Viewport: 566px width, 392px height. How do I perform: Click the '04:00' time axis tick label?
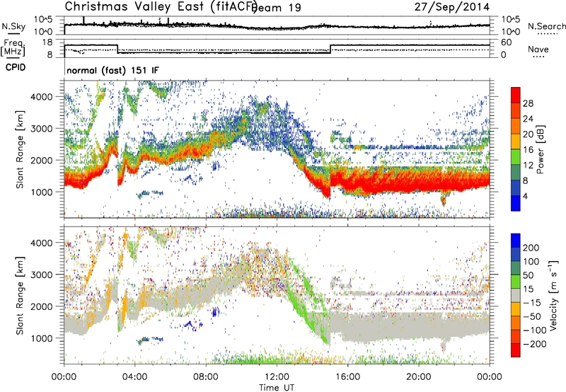[135, 376]
